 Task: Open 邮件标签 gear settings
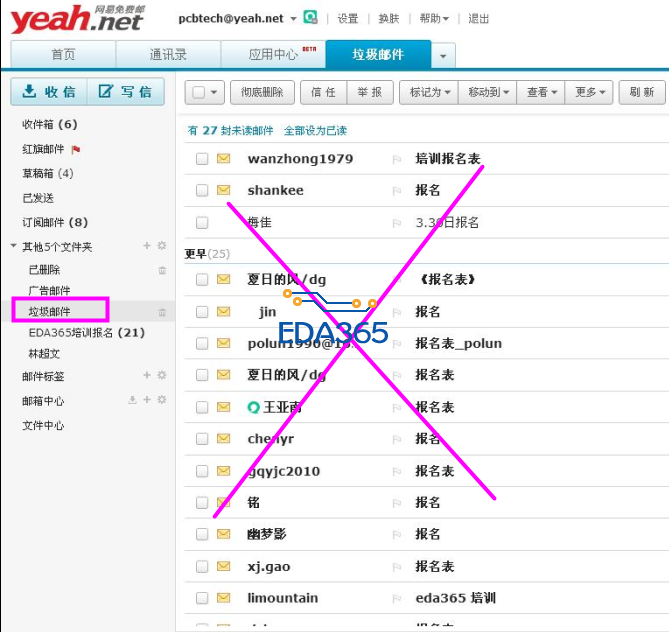tap(162, 375)
